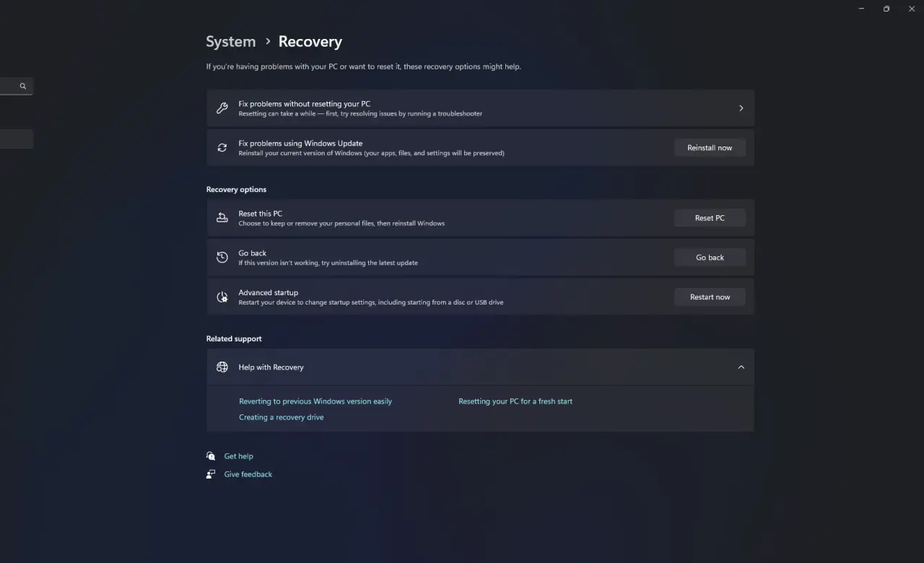Click the search magnifier icon in sidebar
The image size is (924, 563).
pos(23,86)
